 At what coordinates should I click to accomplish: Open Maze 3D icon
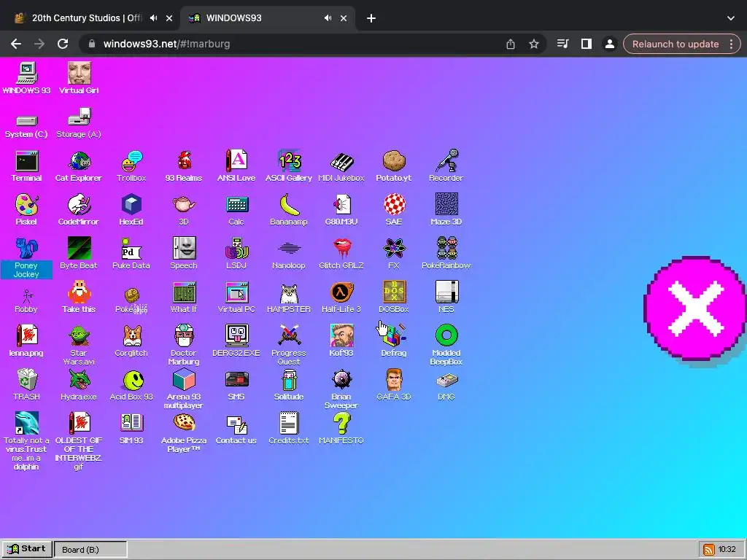tap(446, 210)
